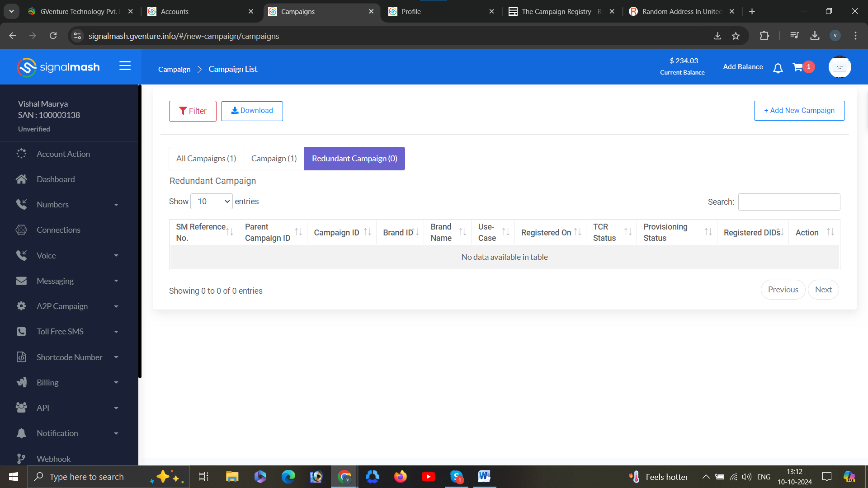Click the Add Balance link

point(743,67)
